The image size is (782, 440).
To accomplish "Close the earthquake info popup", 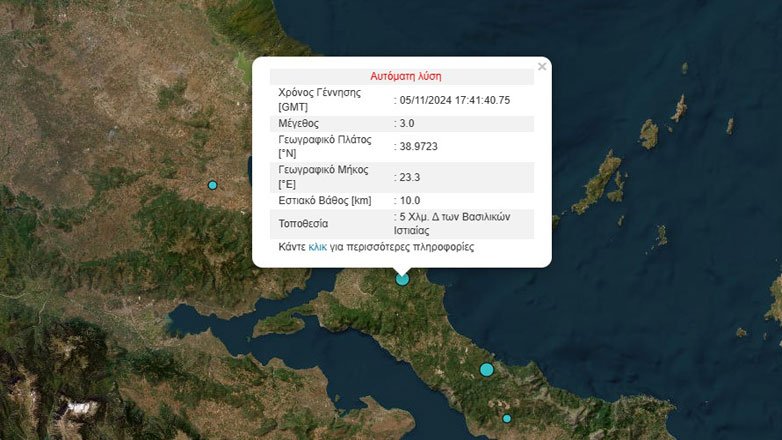I will tap(542, 66).
